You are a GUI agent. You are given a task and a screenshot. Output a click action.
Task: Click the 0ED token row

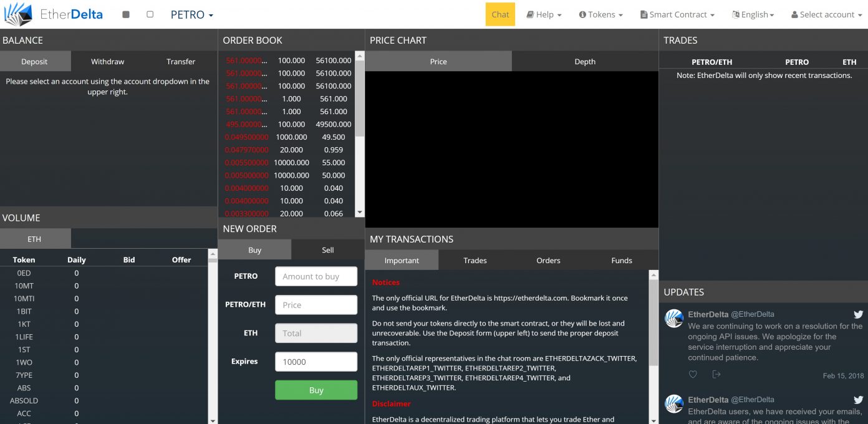[x=104, y=273]
